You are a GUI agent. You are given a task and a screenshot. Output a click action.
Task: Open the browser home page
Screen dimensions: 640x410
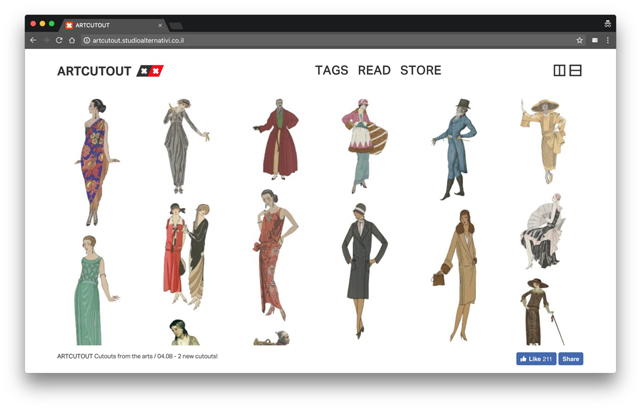pos(72,41)
